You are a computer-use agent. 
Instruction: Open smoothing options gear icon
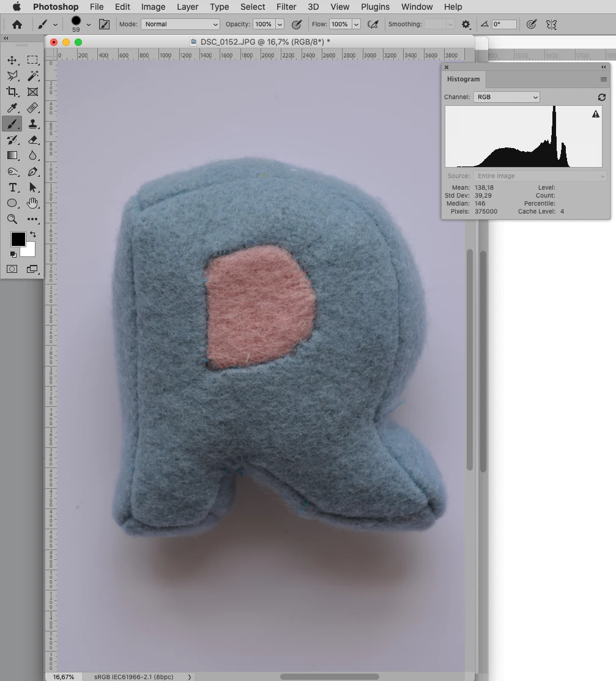[466, 24]
